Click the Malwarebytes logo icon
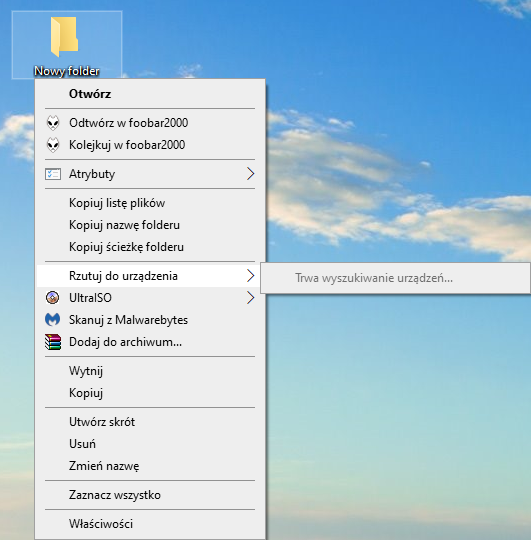The width and height of the screenshot is (531, 540). [52, 320]
